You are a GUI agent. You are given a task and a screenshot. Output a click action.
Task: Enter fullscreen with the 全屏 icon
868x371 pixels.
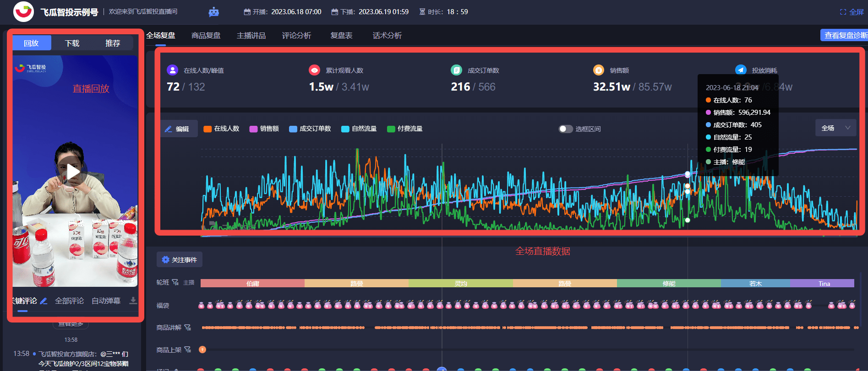843,12
